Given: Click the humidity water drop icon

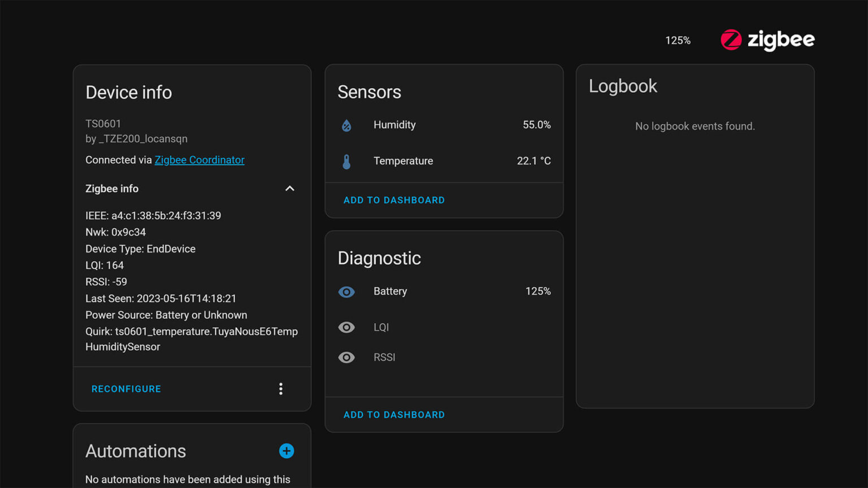Looking at the screenshot, I should click(346, 125).
